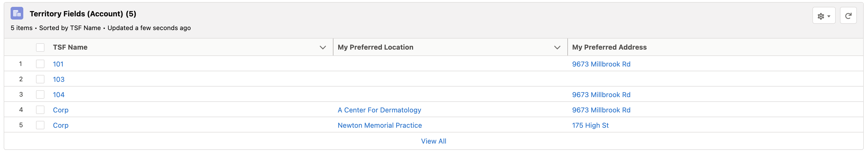Refresh the Territory Fields list
This screenshot has height=152, width=868.
tap(848, 16)
